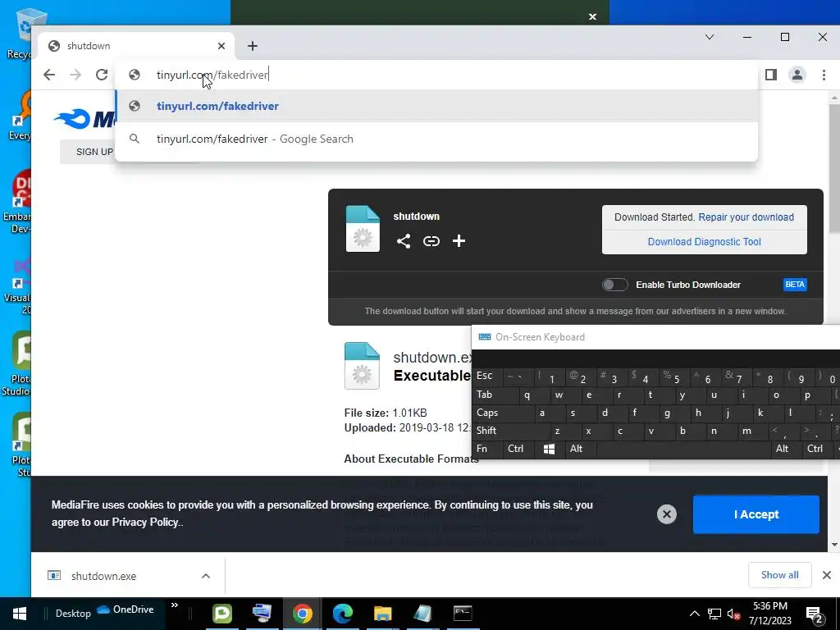Click the m key on On-Screen Keyboard
This screenshot has width=840, height=630.
click(x=751, y=431)
